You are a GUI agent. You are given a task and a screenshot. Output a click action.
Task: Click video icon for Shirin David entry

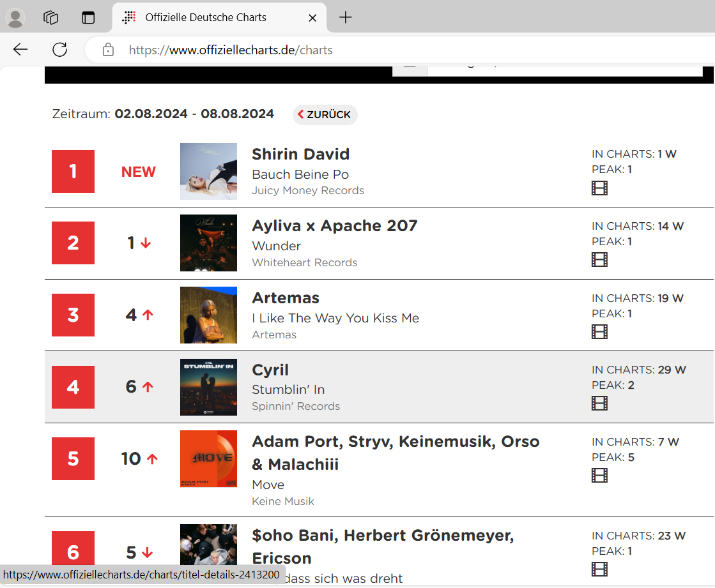click(x=599, y=188)
